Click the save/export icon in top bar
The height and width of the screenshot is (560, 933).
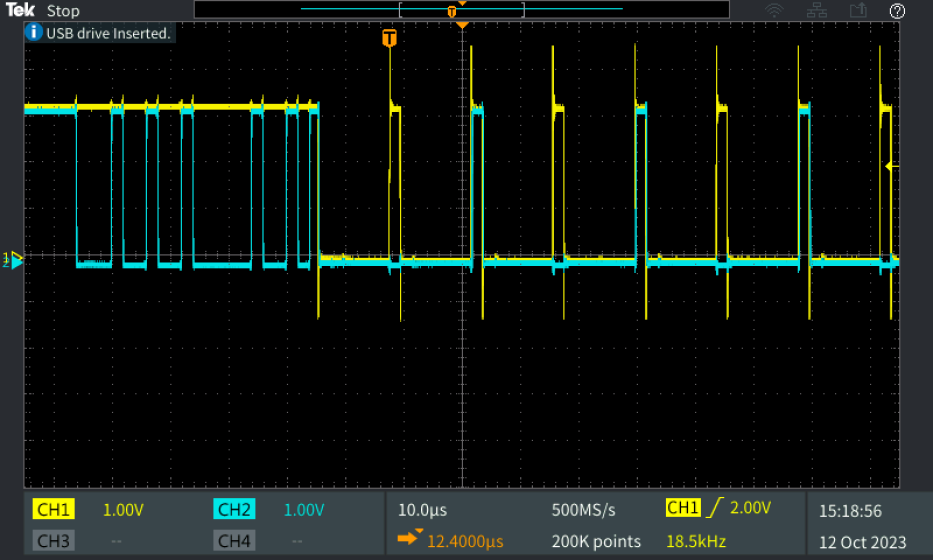[857, 11]
